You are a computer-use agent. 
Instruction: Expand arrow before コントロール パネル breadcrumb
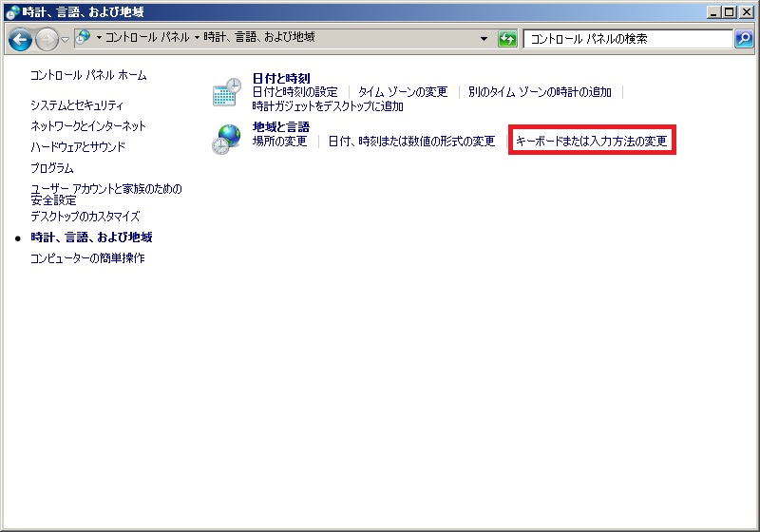coord(99,38)
